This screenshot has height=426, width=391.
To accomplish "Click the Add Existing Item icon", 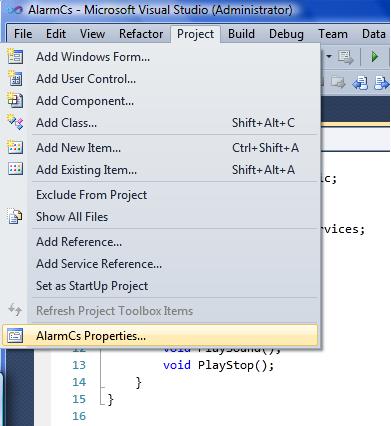I will pos(15,169).
